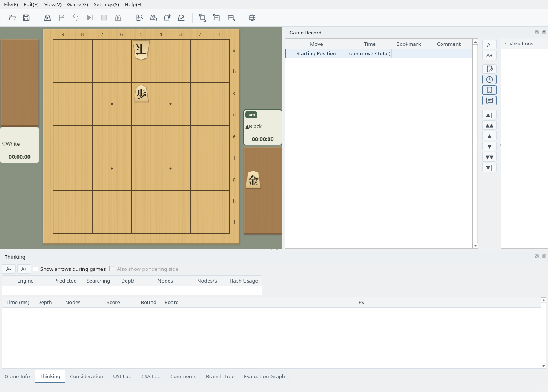Click the A+ button in Thinking panel
Viewport: 548px width, 392px height.
[24, 269]
